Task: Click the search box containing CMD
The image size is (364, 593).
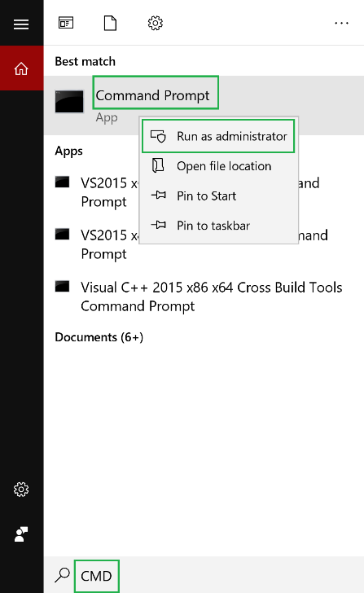Action: click(x=204, y=575)
